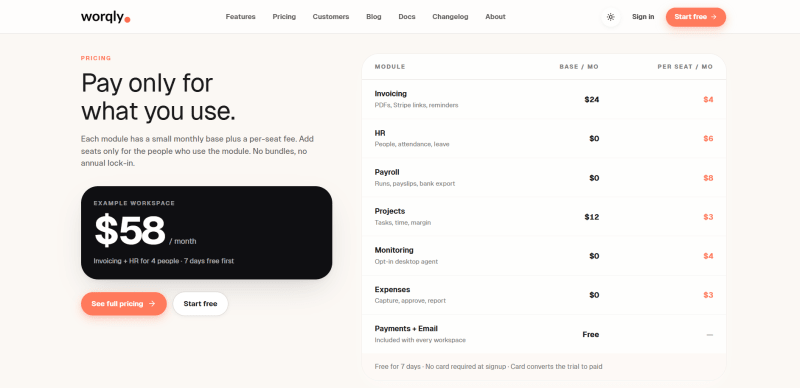Go to the About page
Viewport: 800px width, 388px height.
pos(495,17)
